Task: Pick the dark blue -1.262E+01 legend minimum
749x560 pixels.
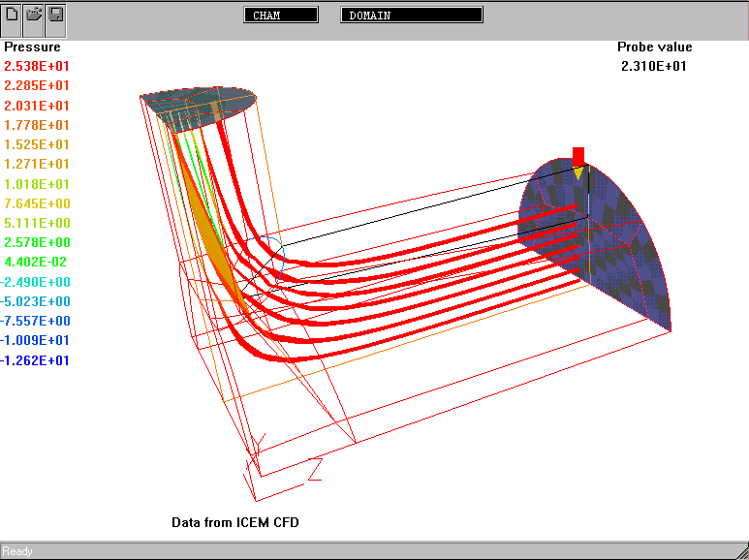Action: (37, 360)
